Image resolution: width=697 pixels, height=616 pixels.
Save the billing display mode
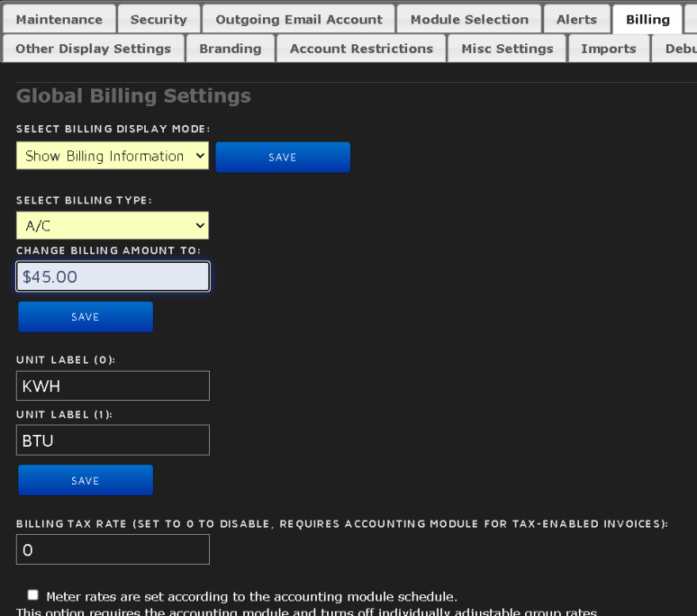pos(283,157)
